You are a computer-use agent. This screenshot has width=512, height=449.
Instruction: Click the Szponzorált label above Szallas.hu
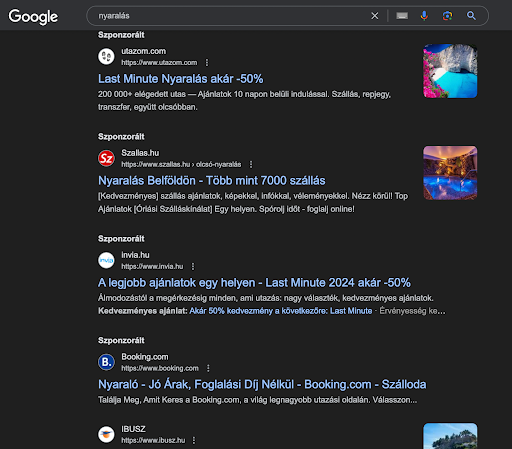click(x=121, y=137)
